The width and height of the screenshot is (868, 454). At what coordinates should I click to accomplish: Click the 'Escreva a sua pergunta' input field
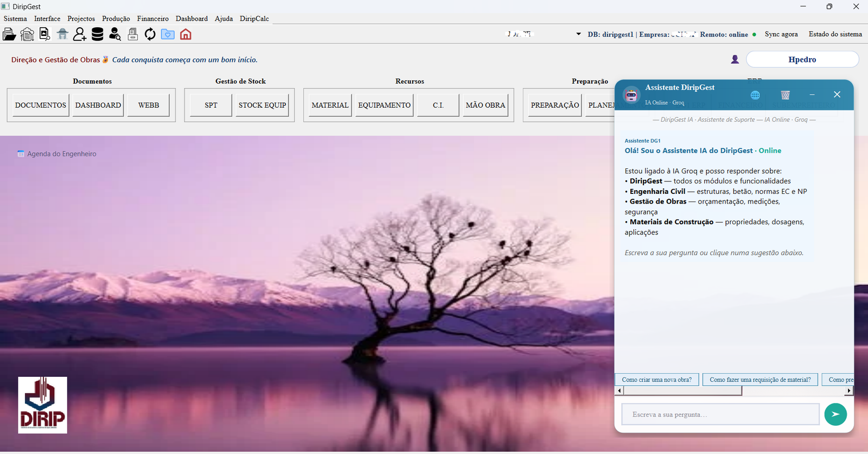point(720,414)
